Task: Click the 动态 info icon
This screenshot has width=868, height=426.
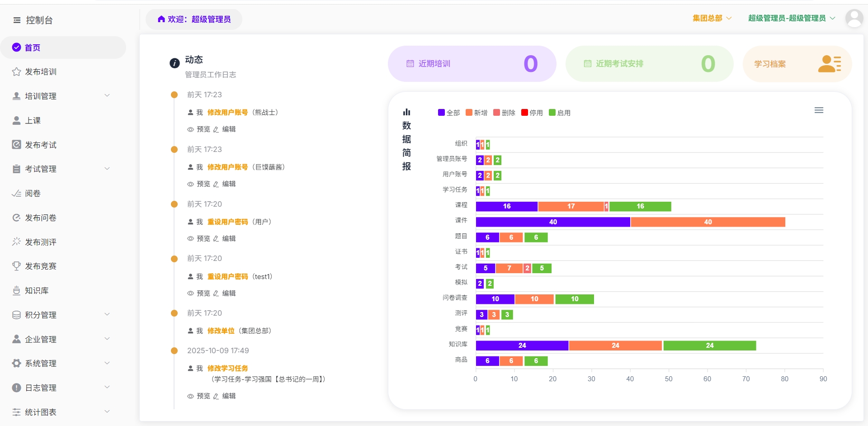Action: click(x=175, y=63)
